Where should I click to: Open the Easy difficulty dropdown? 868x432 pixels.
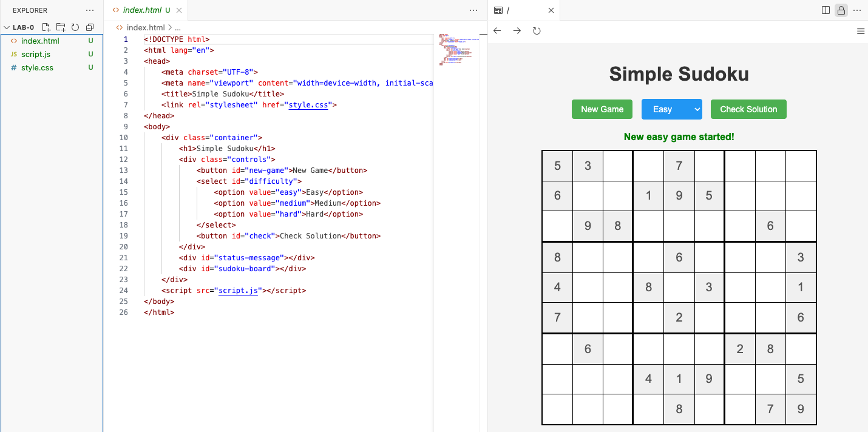pos(672,109)
